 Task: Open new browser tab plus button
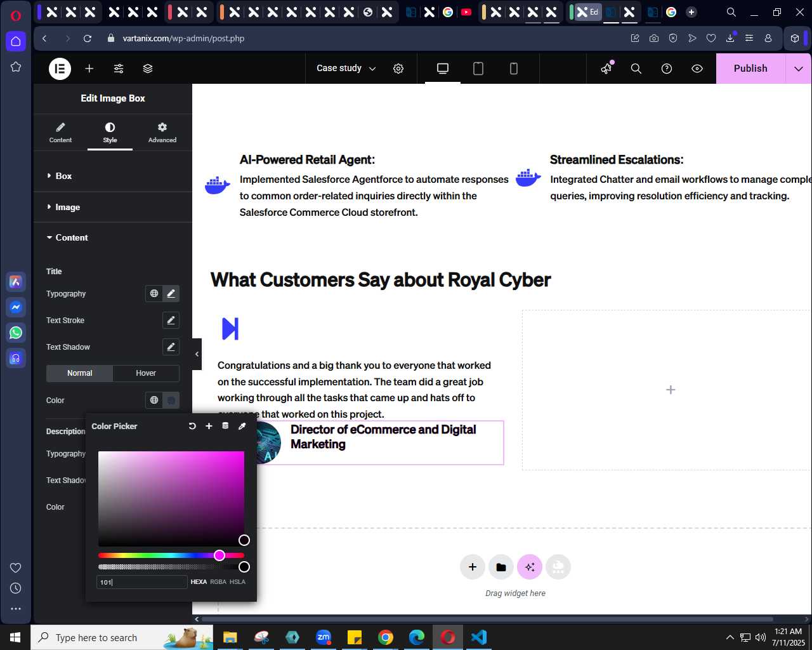coord(691,12)
